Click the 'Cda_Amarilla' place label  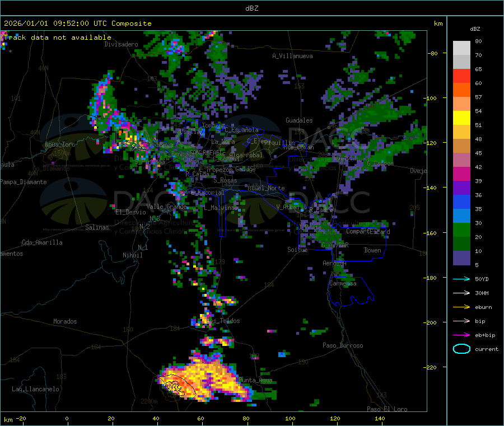coord(43,242)
